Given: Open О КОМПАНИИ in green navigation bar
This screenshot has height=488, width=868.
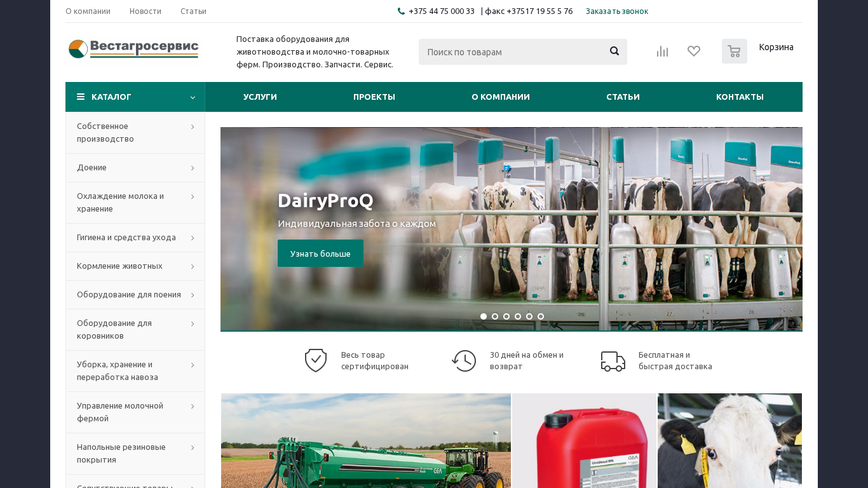Looking at the screenshot, I should click(501, 97).
